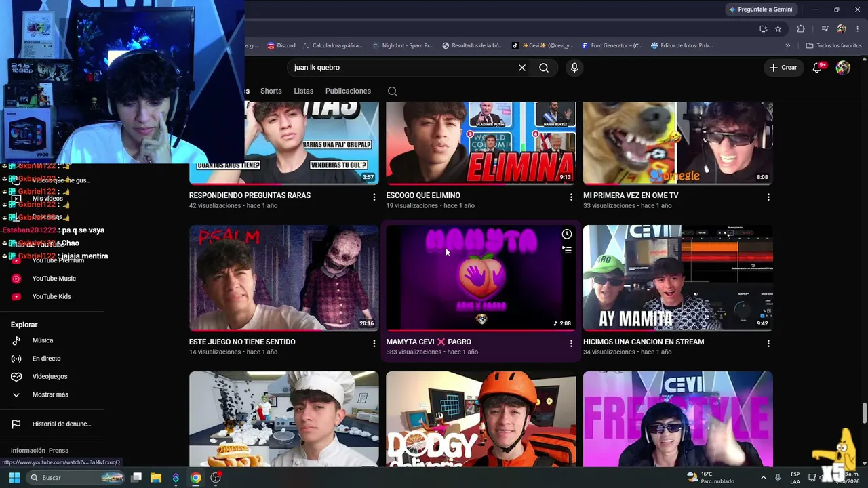Click Pregúntale a Gemini button

[760, 9]
